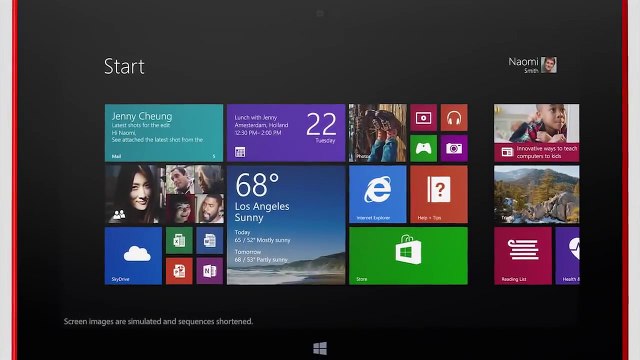Open the Xbox Games controller tile
This screenshot has width=640, height=360.
pyautogui.click(x=423, y=148)
